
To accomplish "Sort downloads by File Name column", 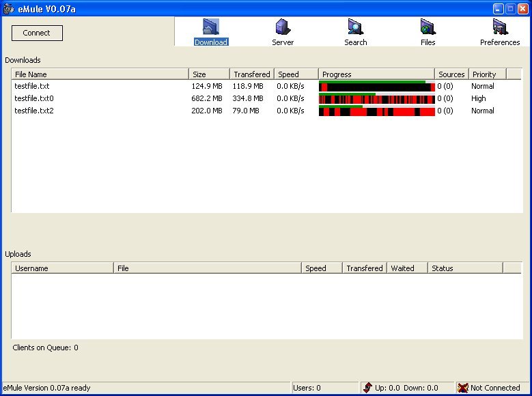I will 100,74.
